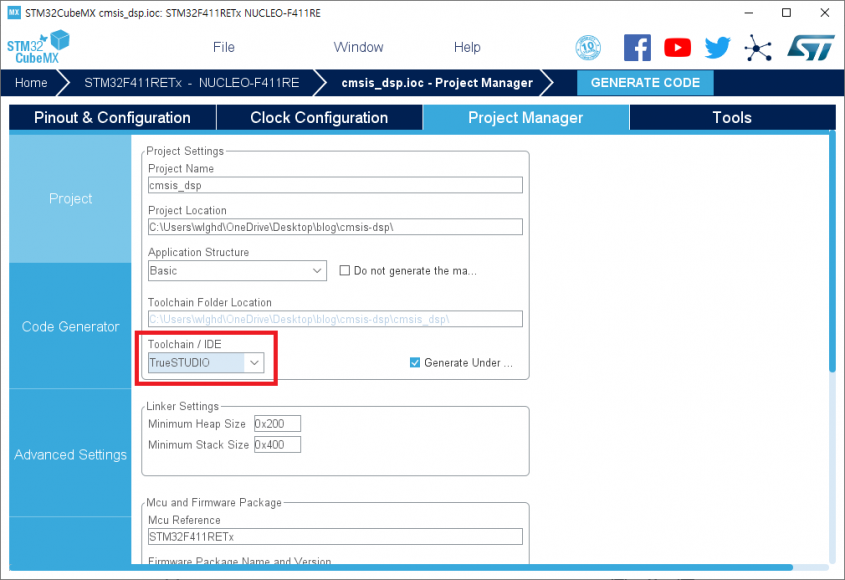Screen dimensions: 845x580
Task: Click the ST community network icon
Action: click(758, 47)
